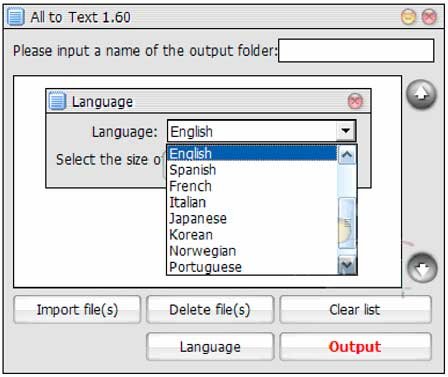Click the All to Text app icon in the title bar
The image size is (448, 377).
16,17
